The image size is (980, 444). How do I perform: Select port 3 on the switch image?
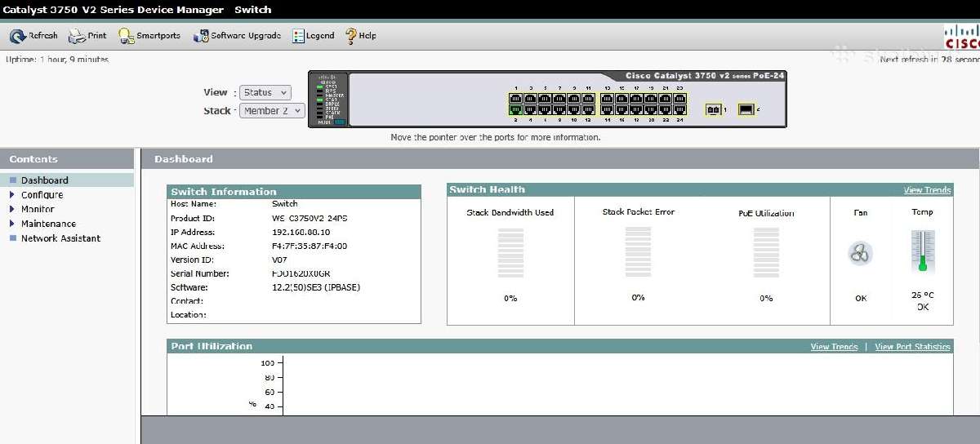coord(530,98)
